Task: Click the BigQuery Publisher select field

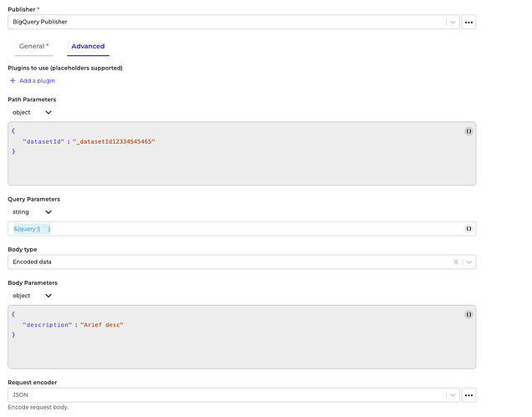Action: click(226, 22)
